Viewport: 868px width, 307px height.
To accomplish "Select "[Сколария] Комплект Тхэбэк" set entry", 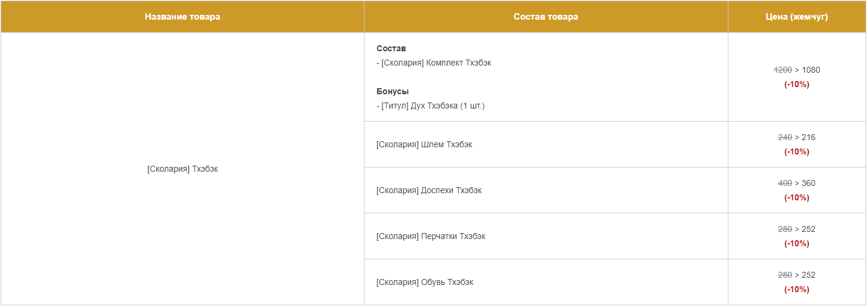I will (436, 63).
